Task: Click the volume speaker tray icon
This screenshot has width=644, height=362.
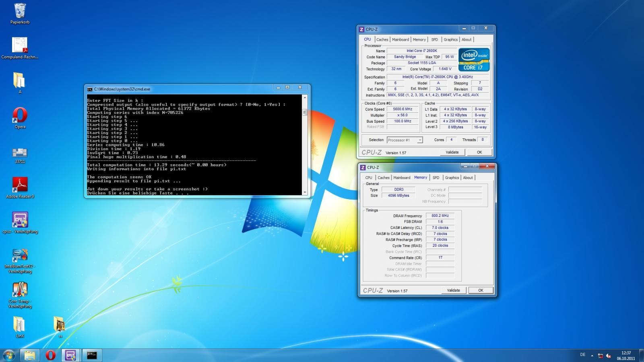Action: click(609, 356)
